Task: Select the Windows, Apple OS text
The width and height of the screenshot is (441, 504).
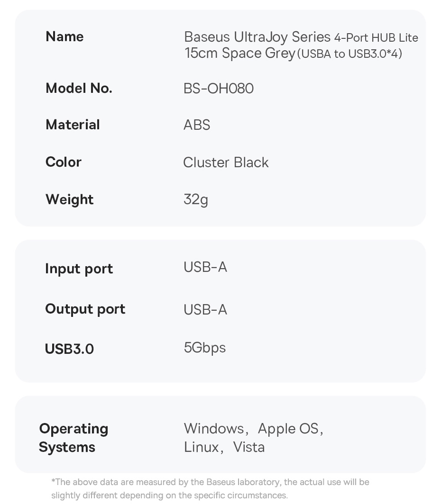Action: (254, 429)
